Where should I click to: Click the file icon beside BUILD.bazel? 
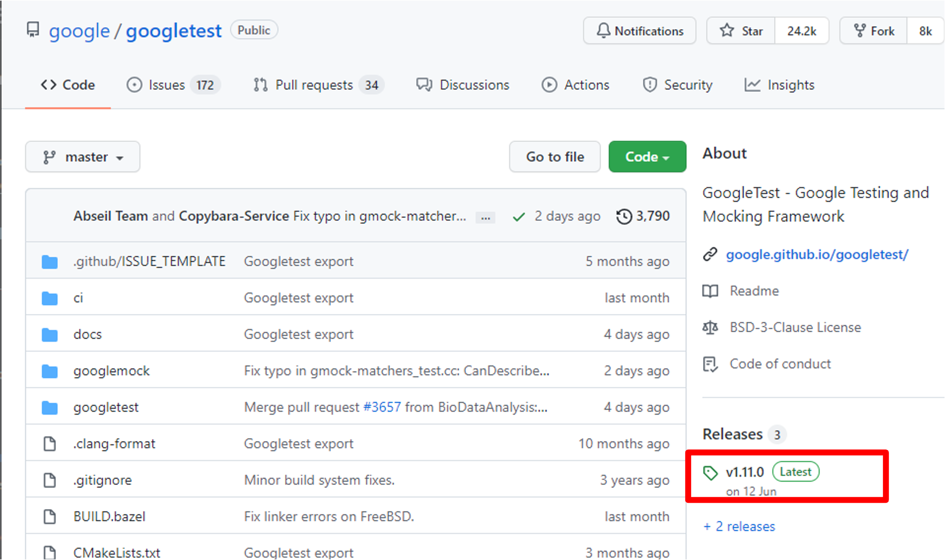point(50,517)
